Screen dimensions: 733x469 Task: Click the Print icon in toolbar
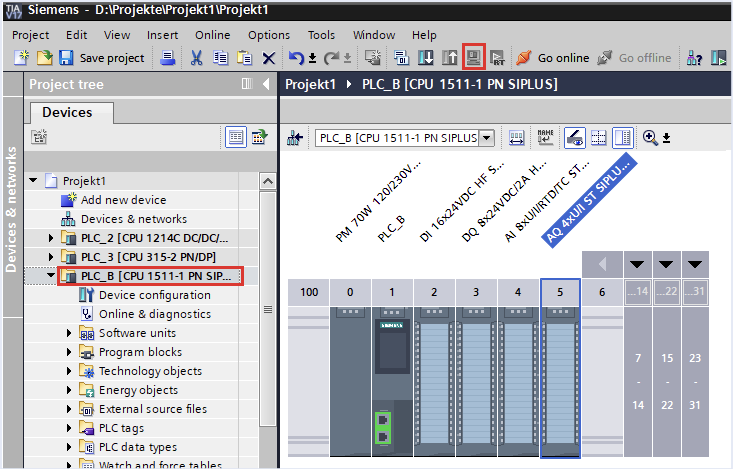(x=169, y=58)
